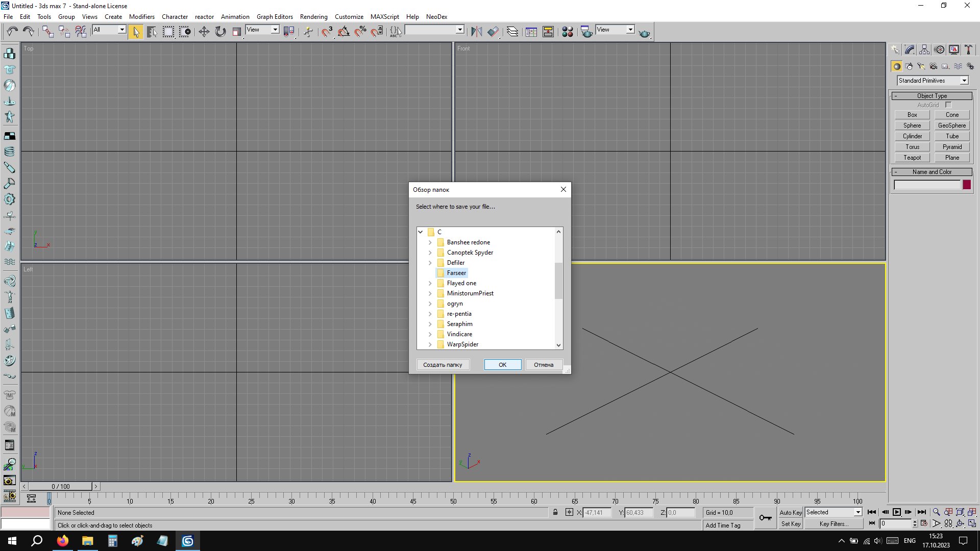Open the Rendering menu
980x551 pixels.
[313, 16]
